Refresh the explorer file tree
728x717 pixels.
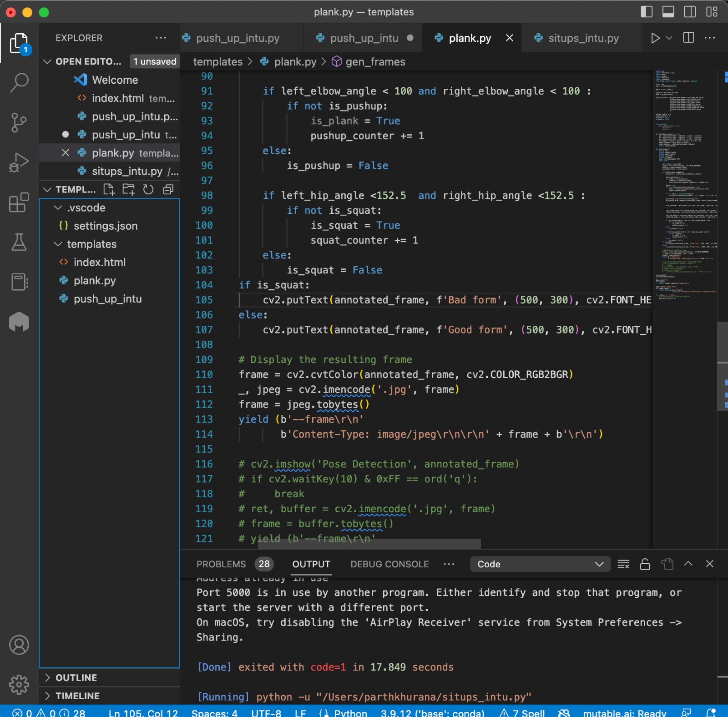pos(148,190)
